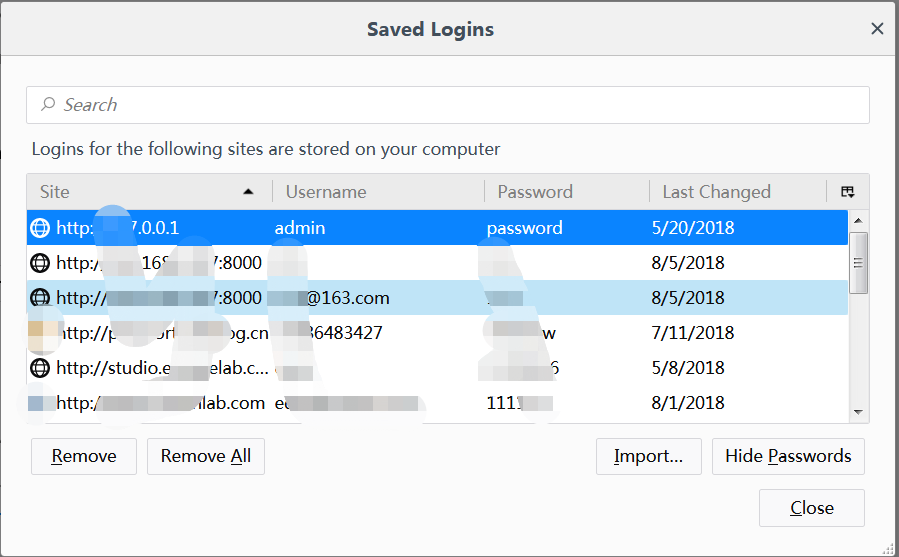Hide the passwords with Hide Passwords button
This screenshot has height=557, width=899.
788,456
